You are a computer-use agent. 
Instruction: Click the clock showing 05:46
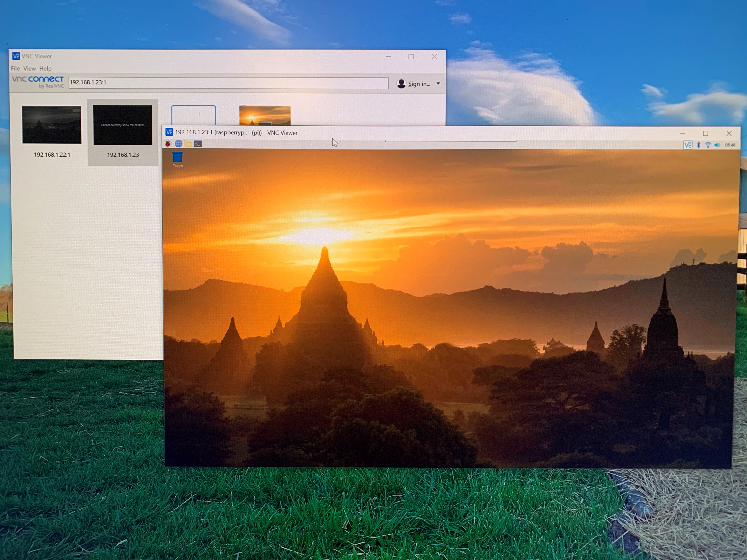point(730,145)
